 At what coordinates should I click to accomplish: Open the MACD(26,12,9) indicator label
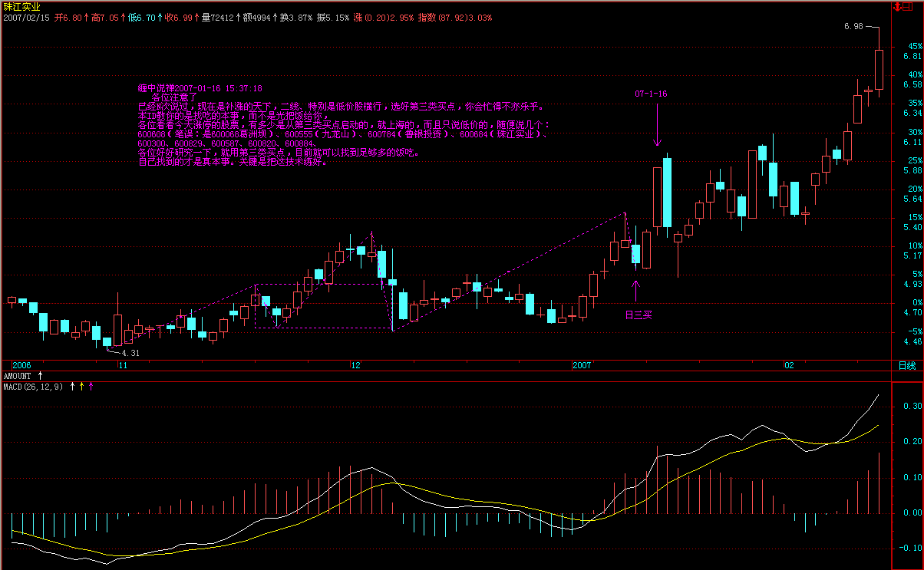tap(33, 386)
